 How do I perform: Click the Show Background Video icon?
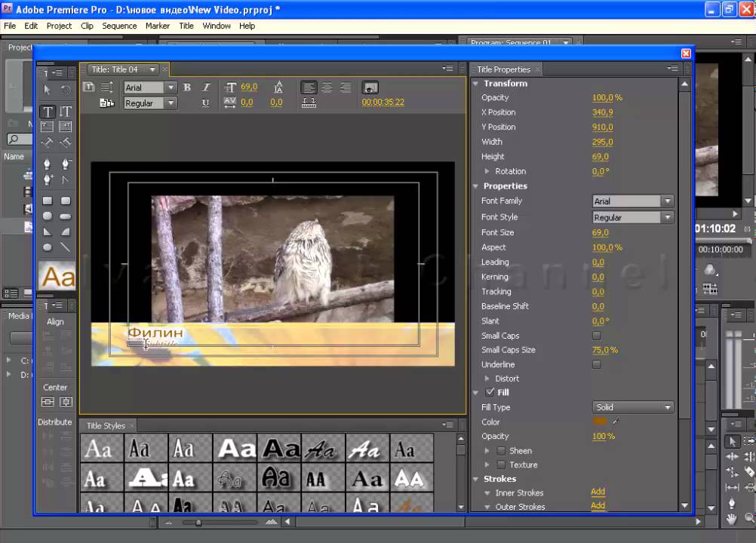(370, 87)
